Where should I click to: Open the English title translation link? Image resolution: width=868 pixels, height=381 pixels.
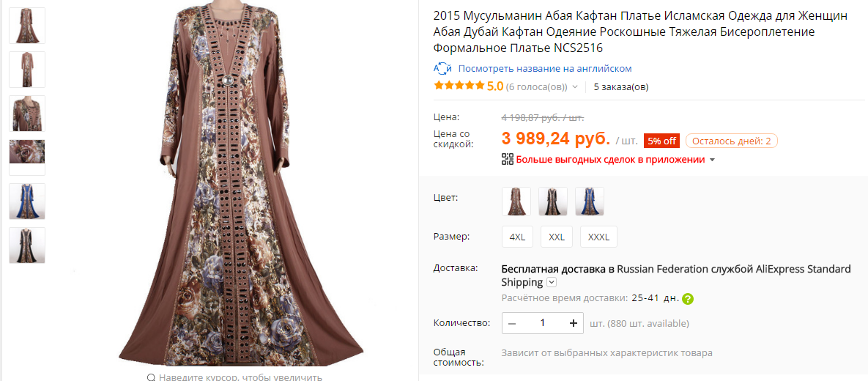point(544,68)
